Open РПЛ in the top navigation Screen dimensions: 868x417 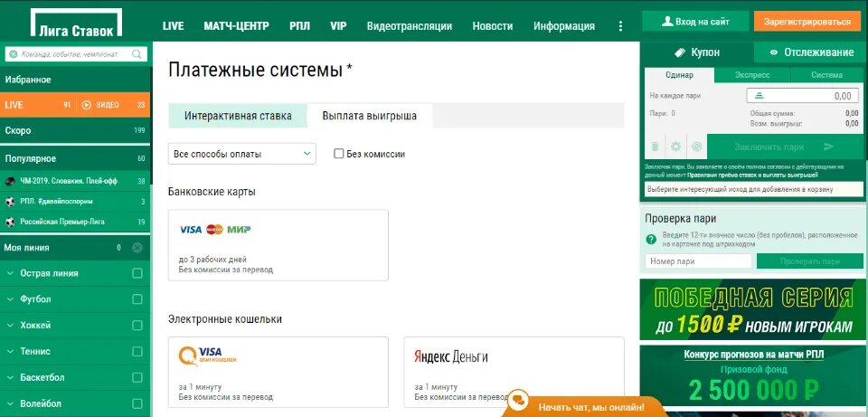pos(299,26)
